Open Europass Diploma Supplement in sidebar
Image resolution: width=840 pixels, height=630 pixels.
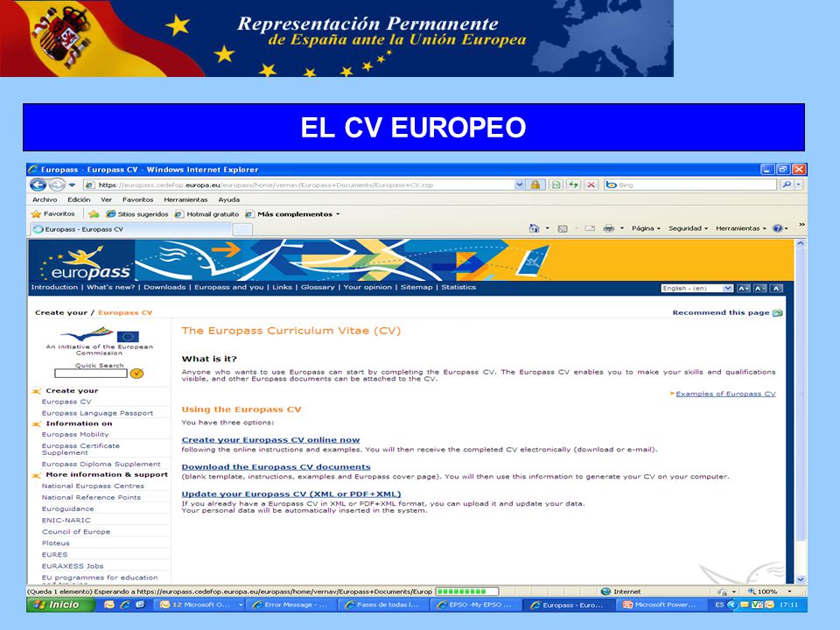(101, 464)
